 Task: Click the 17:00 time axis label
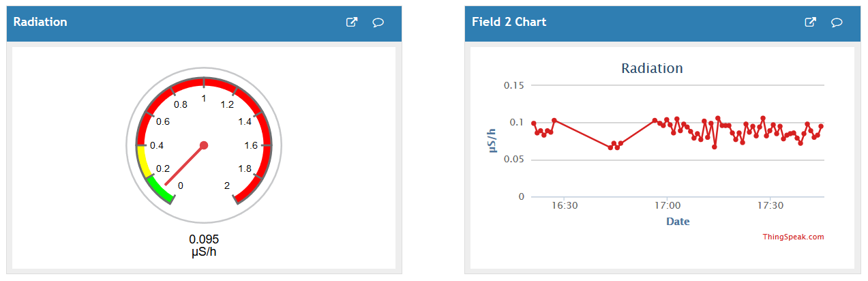pos(668,205)
